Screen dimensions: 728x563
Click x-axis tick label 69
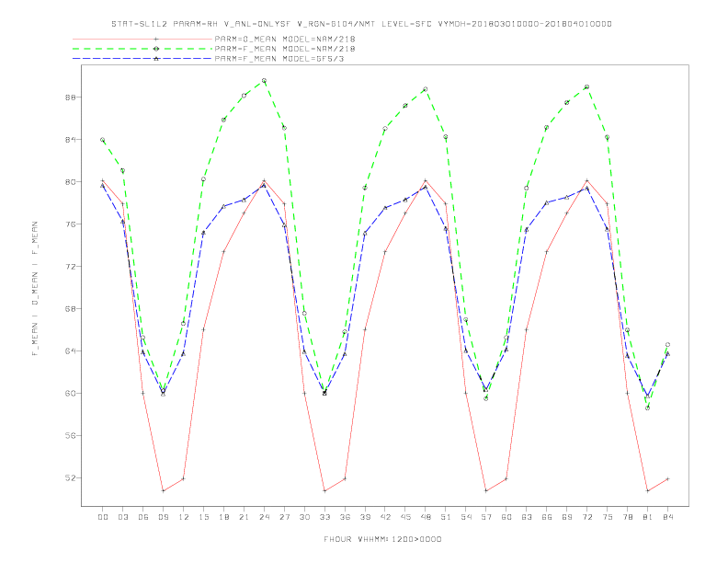click(567, 517)
